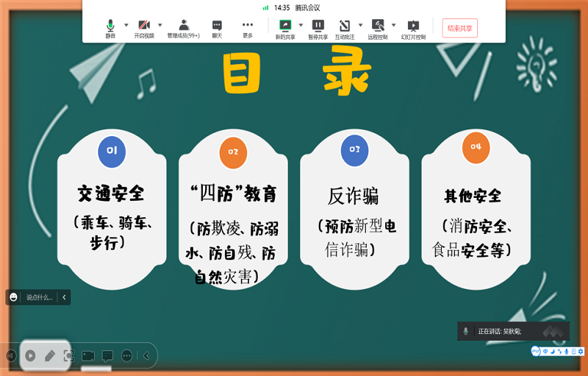Screen dimensions: 588x376
Task: Click the red 结束共享 button
Action: click(x=459, y=28)
